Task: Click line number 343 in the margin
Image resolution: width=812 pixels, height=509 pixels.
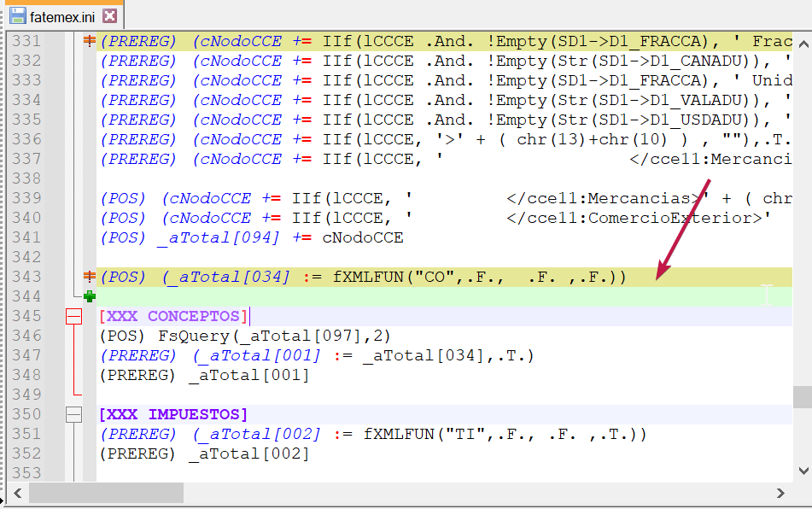Action: pos(26,277)
